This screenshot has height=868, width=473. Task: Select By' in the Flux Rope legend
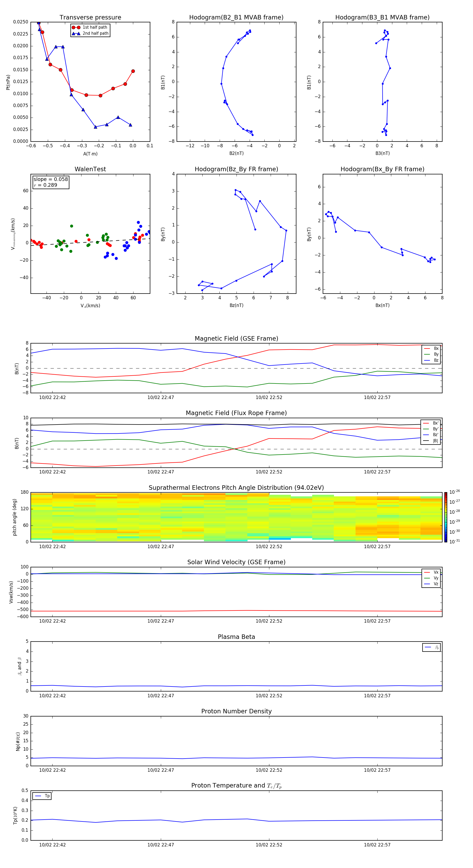tap(431, 429)
